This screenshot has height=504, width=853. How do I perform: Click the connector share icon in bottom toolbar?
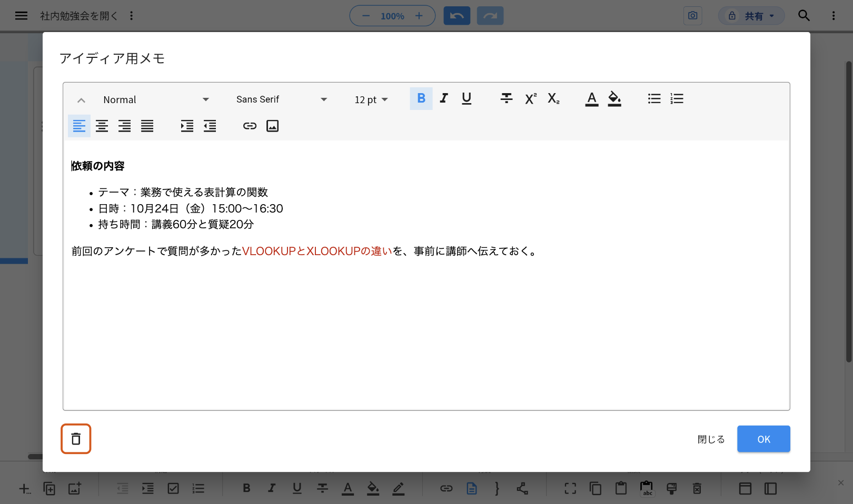[x=522, y=489]
